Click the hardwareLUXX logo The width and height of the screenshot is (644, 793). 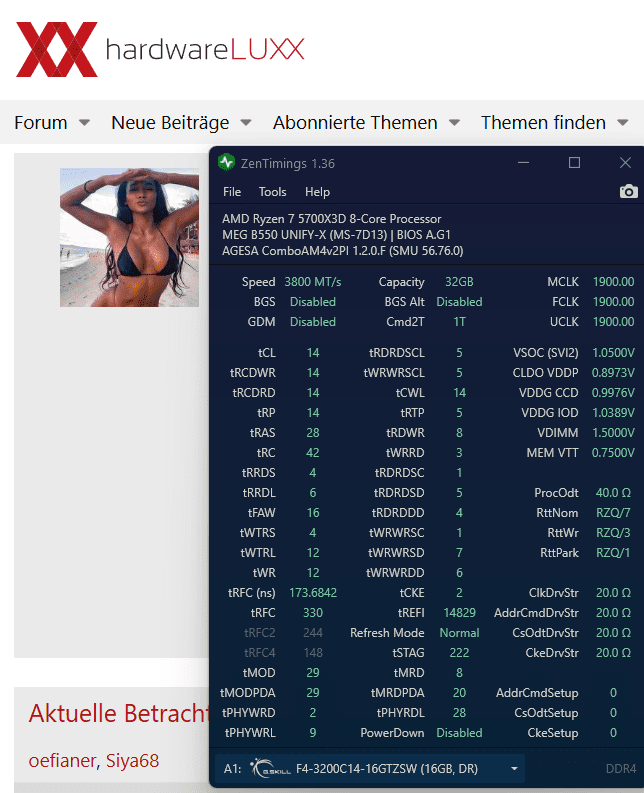(160, 50)
